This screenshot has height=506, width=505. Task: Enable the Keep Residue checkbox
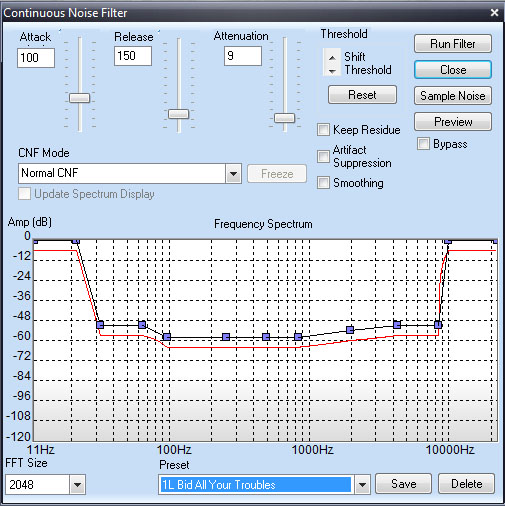[323, 130]
